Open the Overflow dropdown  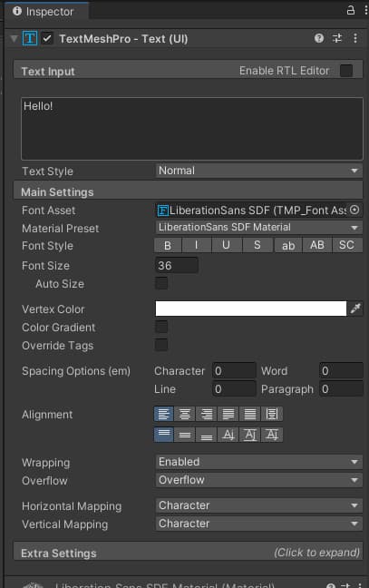(x=259, y=480)
